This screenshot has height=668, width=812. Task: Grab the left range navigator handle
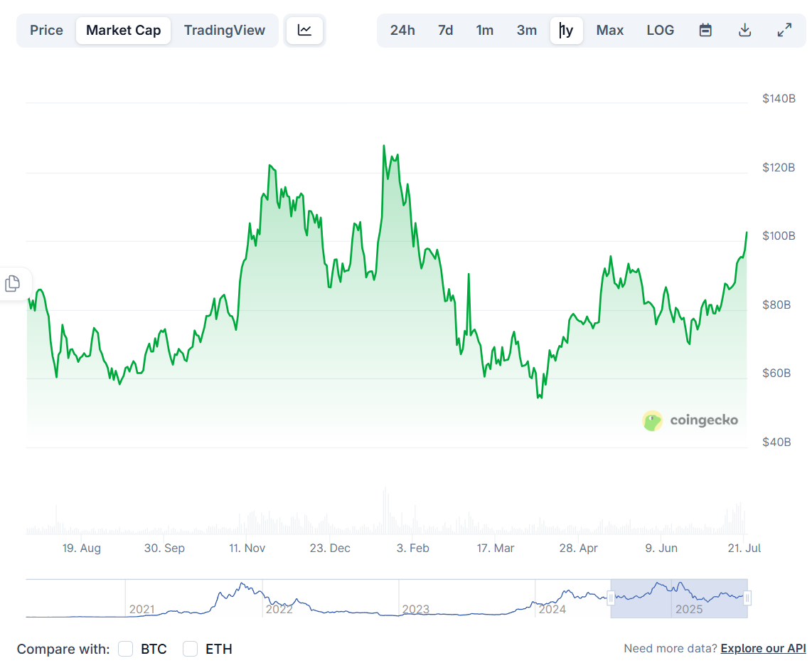611,598
